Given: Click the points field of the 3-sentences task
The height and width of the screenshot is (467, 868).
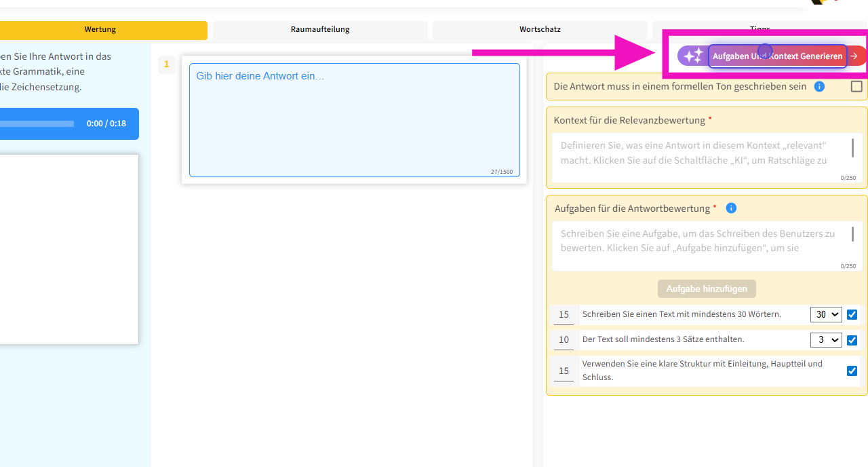Looking at the screenshot, I should [564, 340].
